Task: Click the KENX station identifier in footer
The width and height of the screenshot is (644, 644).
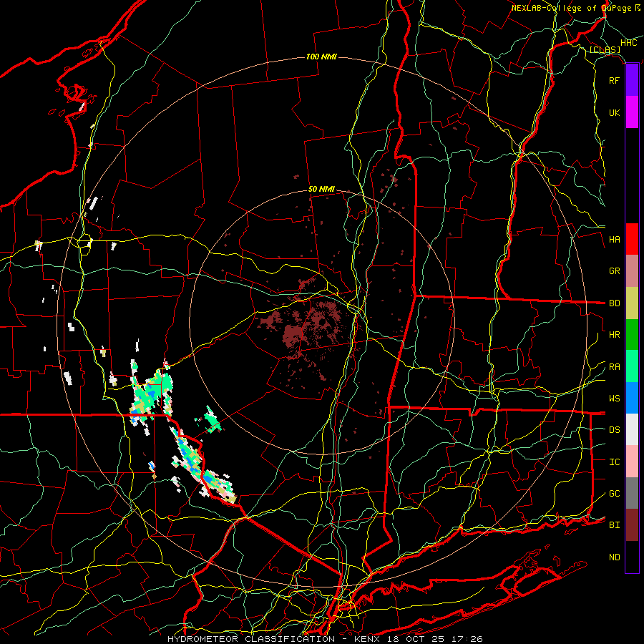Action: click(x=366, y=639)
